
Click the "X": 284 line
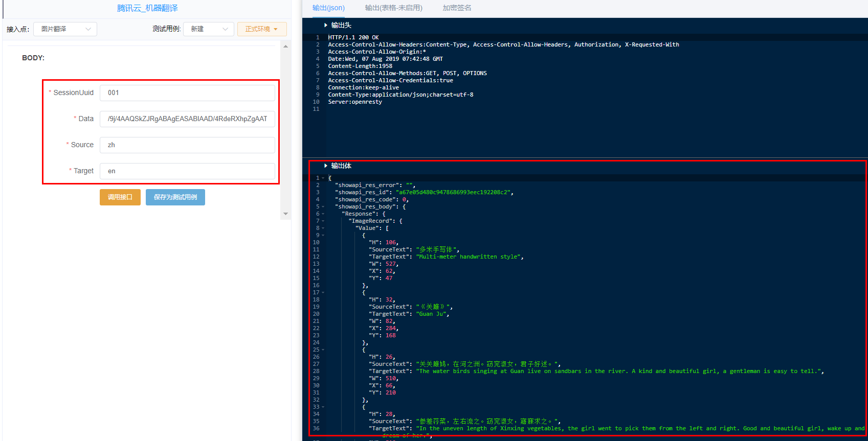383,329
